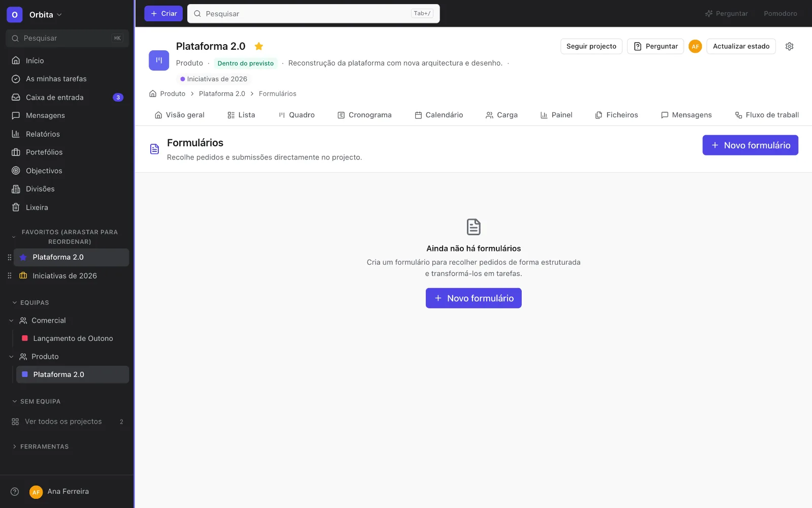The width and height of the screenshot is (812, 508).
Task: Click Novo formulário in the empty state
Action: 473,298
